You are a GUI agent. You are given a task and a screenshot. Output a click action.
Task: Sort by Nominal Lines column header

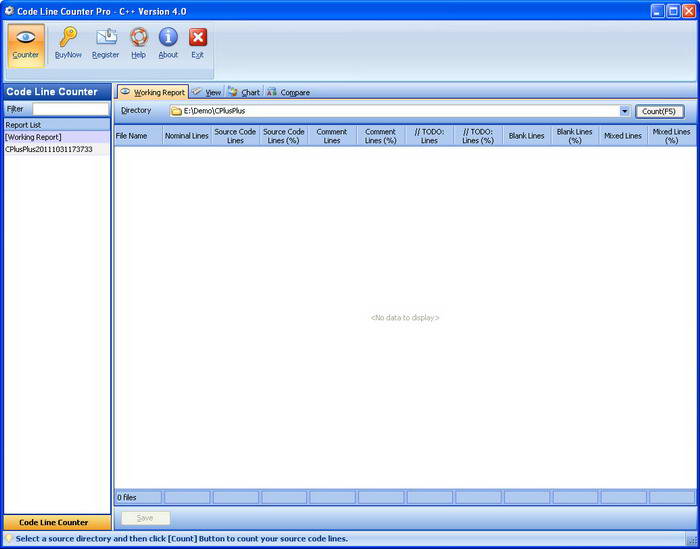point(187,136)
